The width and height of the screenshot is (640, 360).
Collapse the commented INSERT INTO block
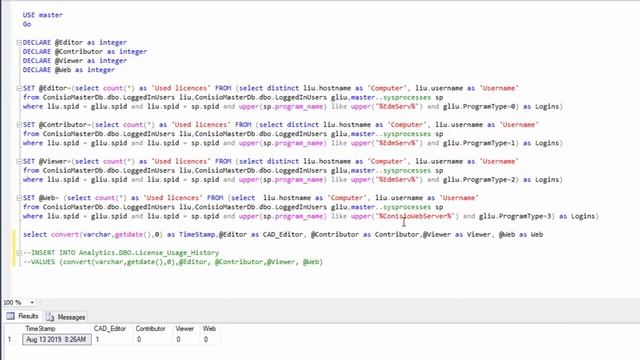pos(19,253)
